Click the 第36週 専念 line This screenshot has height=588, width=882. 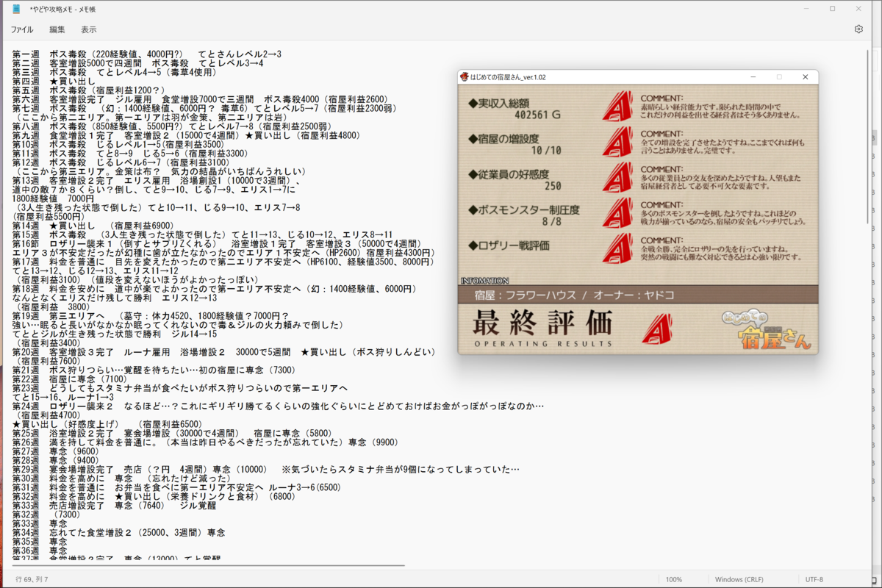(x=40, y=550)
